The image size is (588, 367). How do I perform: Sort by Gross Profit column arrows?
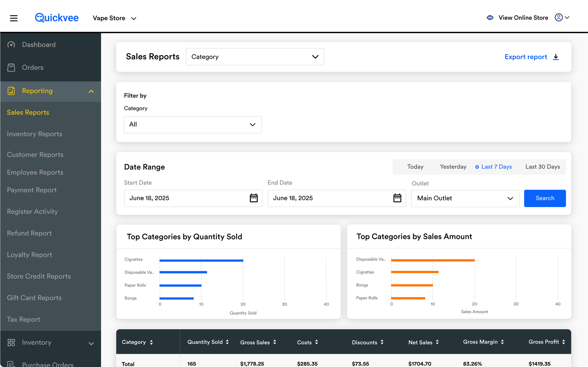click(563, 342)
